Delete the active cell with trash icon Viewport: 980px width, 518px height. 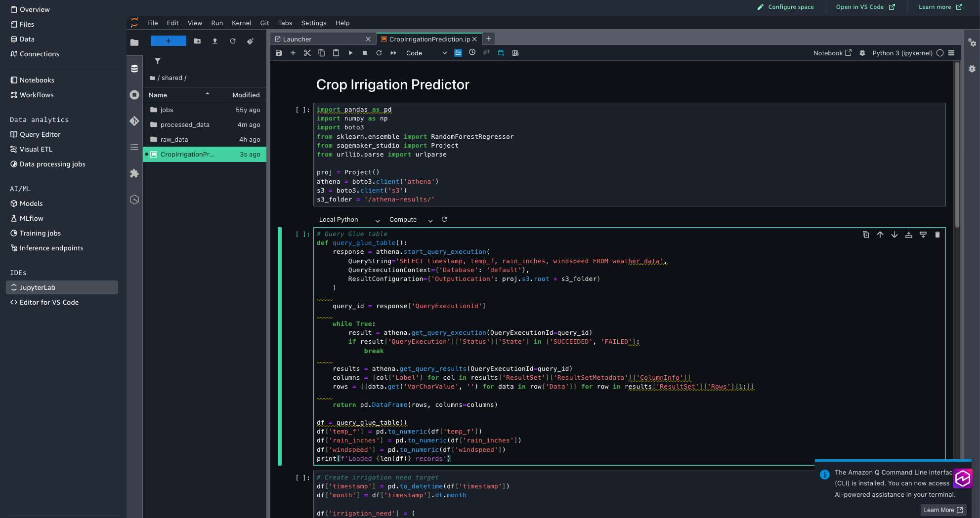pos(937,235)
